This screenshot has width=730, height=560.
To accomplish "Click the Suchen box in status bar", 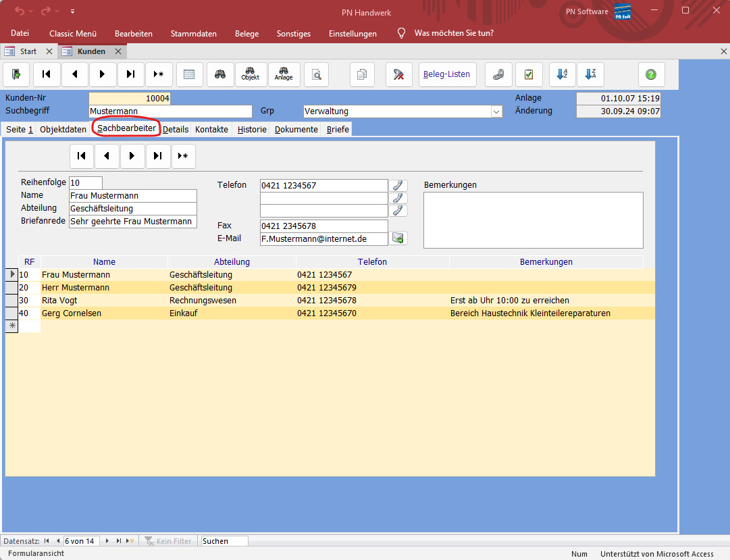I will point(224,541).
